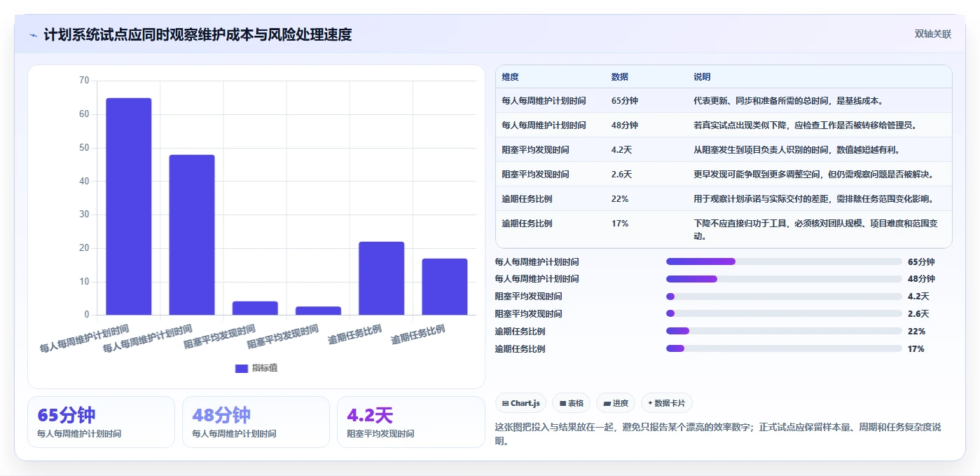Click the progress bar labeled 22%
The image size is (980, 476).
(784, 331)
